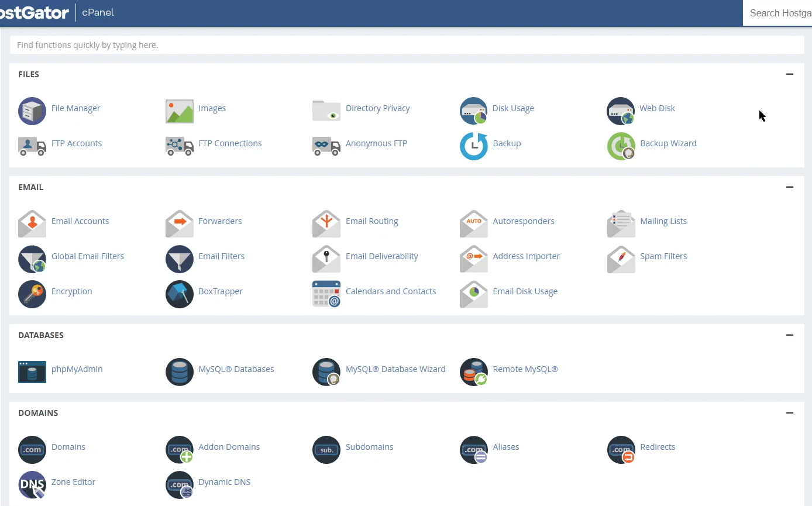
Task: Click the BoxTrapper icon
Action: click(180, 294)
